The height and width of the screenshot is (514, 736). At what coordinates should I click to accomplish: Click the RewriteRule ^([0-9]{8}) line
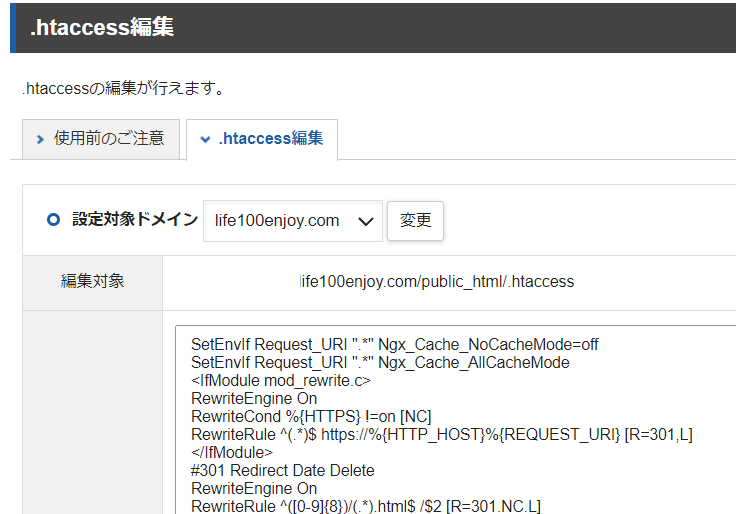pyautogui.click(x=366, y=506)
